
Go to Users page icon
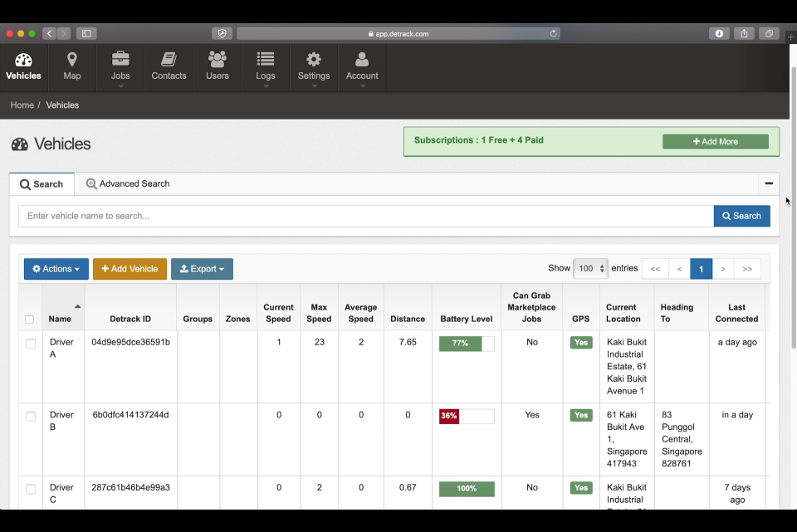click(x=218, y=60)
